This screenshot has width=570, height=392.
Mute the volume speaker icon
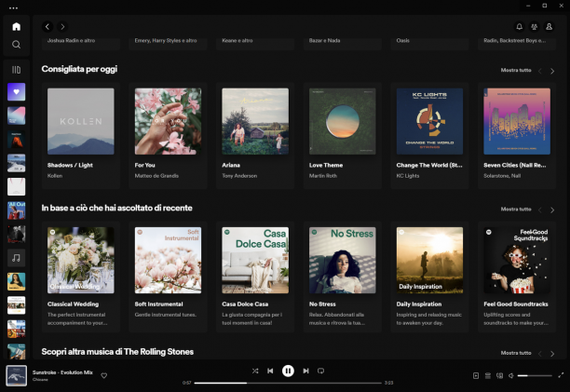511,375
